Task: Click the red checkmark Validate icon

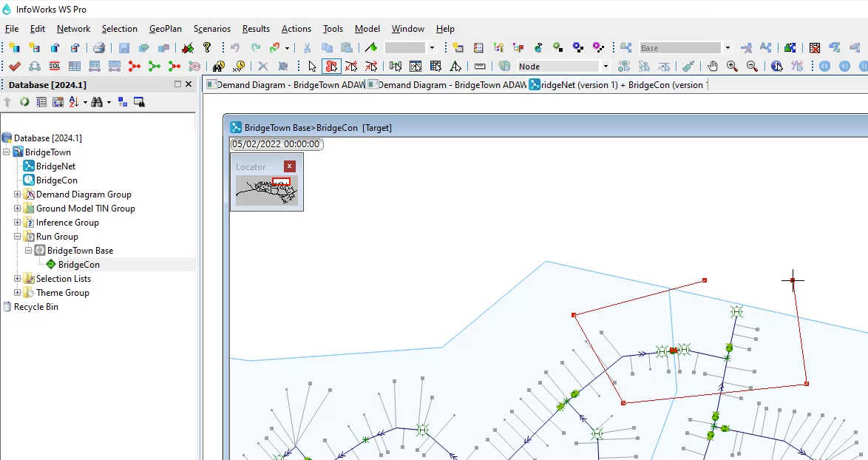Action: [x=15, y=67]
